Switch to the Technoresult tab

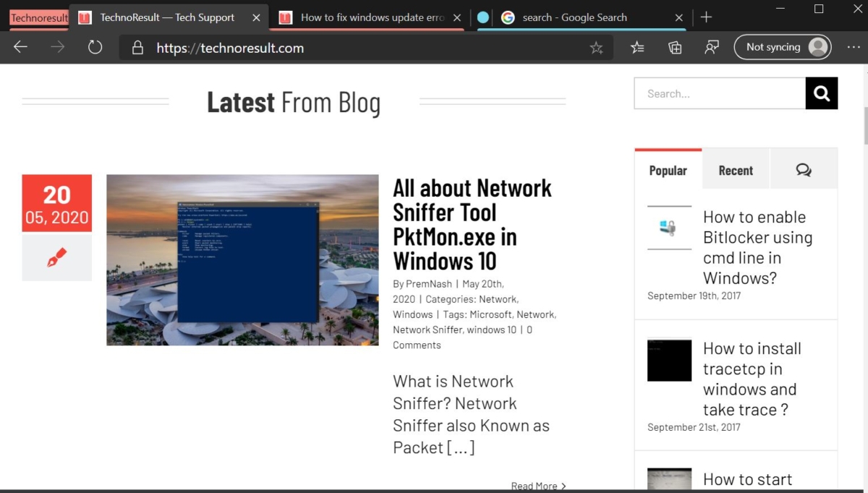coord(39,17)
